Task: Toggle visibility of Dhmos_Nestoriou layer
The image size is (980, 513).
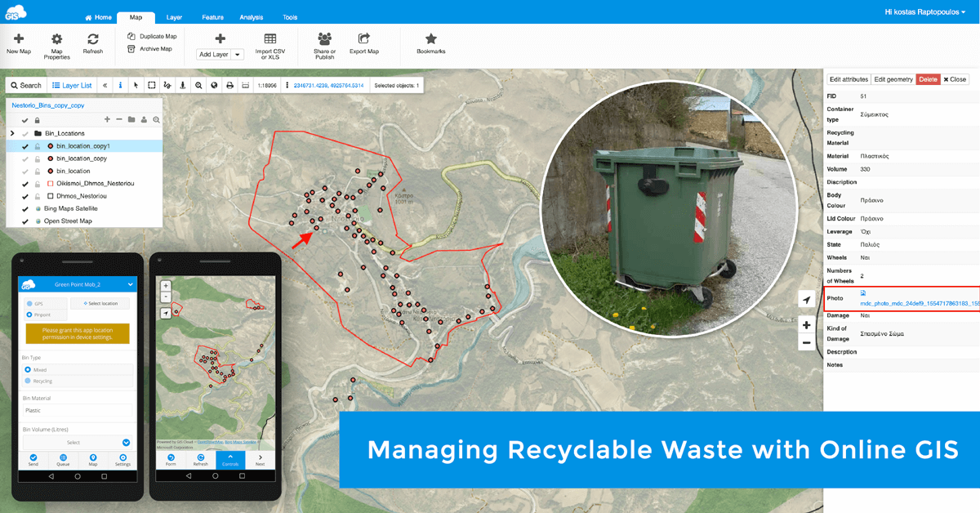Action: [25, 196]
